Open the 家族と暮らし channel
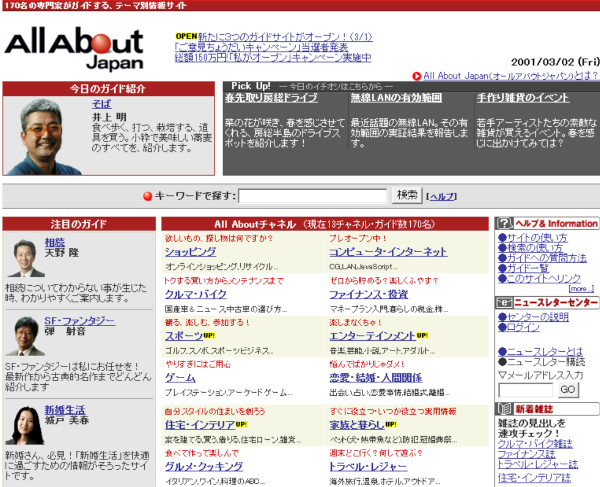The image size is (600, 487). click(357, 425)
